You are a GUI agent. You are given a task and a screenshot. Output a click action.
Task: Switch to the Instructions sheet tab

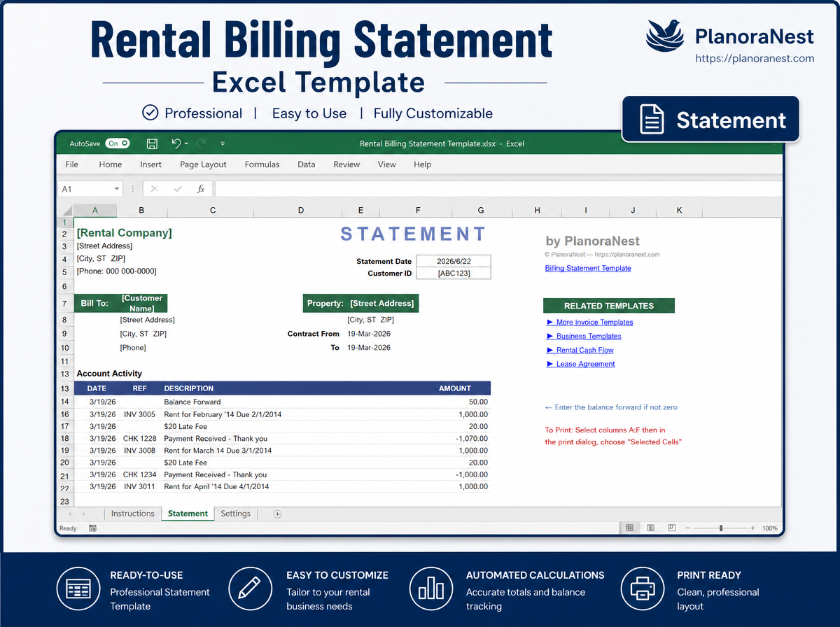[x=132, y=514]
